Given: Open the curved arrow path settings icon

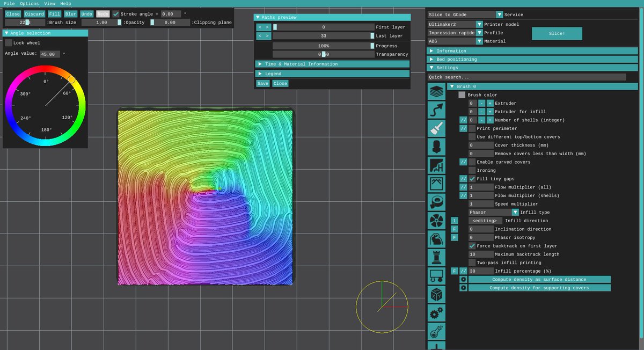Looking at the screenshot, I should 436,110.
